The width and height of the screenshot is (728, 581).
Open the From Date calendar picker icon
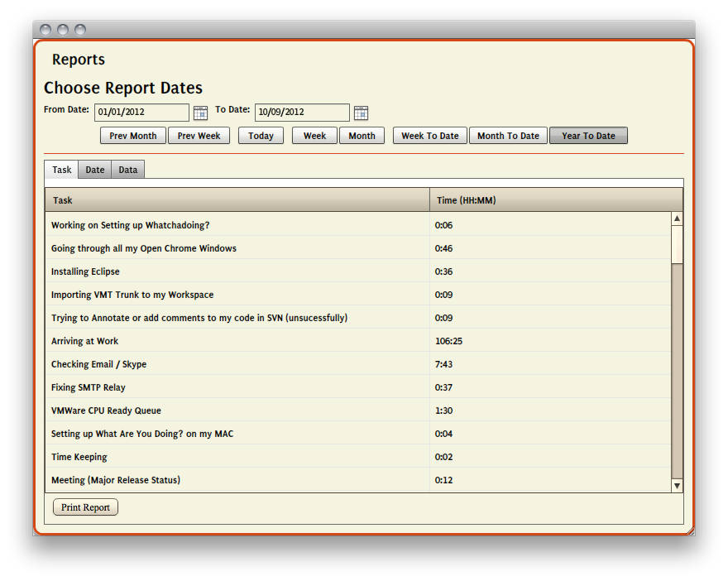click(x=200, y=113)
